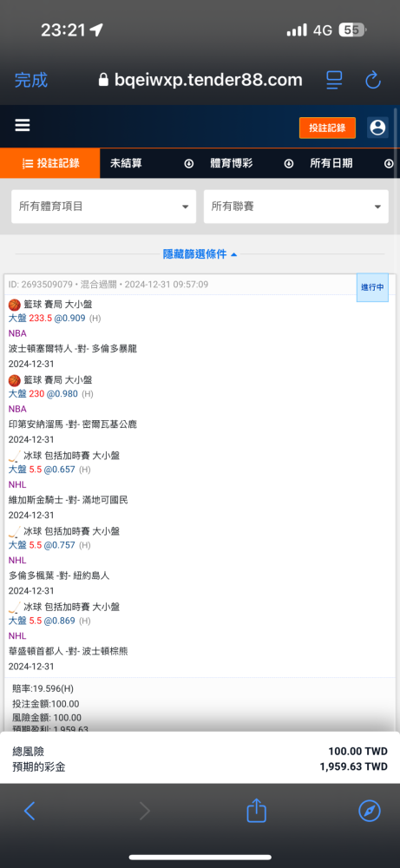Viewport: 400px width, 868px height.
Task: Tap 波士頓塞爾特人 -對- 多倫多暴龍 matchup
Action: pos(73,349)
